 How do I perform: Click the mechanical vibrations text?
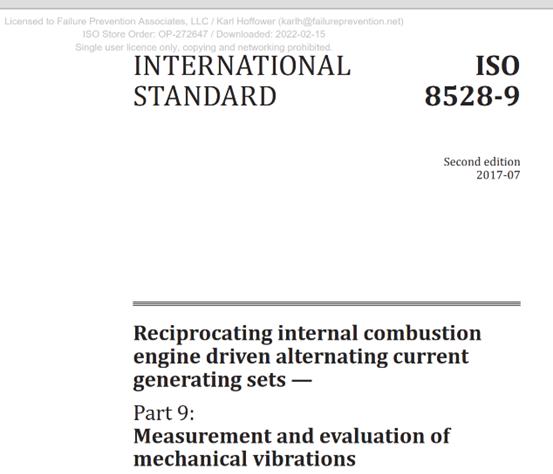(x=244, y=459)
